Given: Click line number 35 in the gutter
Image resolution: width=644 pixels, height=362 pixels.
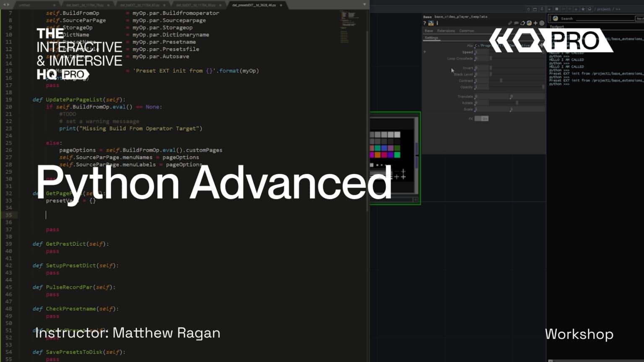Looking at the screenshot, I should (9, 215).
